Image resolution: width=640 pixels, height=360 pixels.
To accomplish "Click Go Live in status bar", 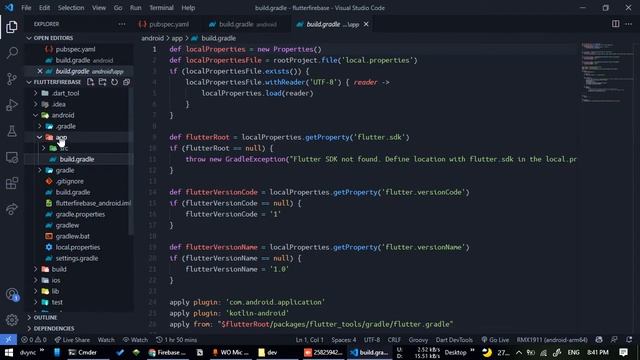I will pyautogui.click(x=495, y=340).
